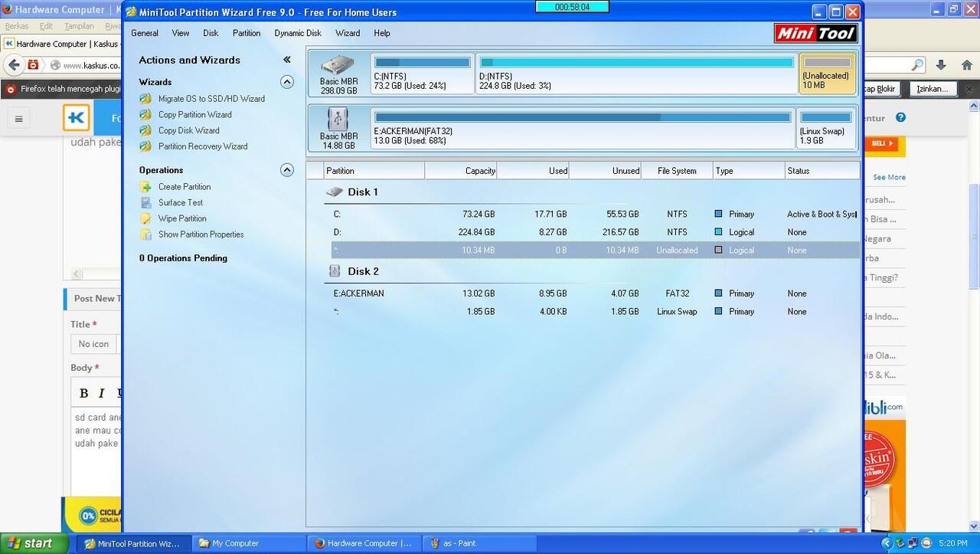Sort by the Partition column header
The image size is (980, 554).
[374, 171]
